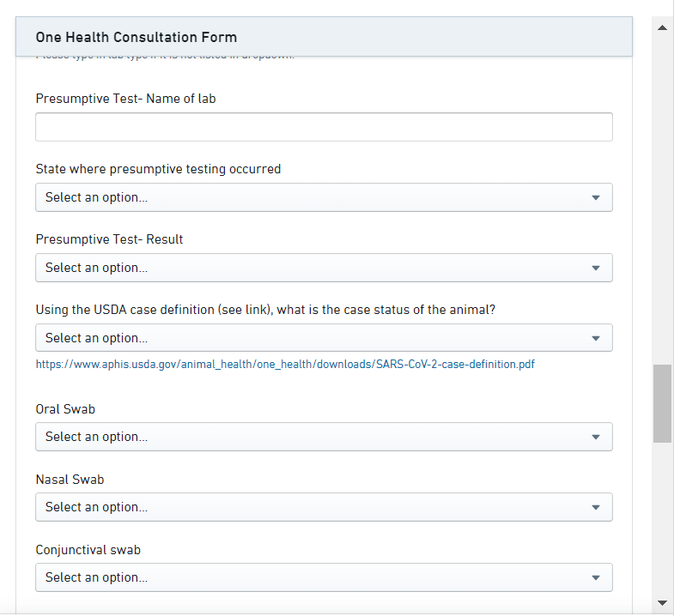Open the SARS-CoV-2 case definition PDF link
Image resolution: width=674 pixels, height=616 pixels.
[284, 364]
